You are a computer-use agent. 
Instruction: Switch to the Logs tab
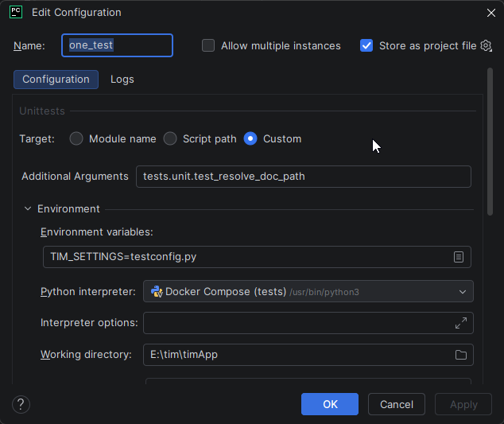(122, 80)
